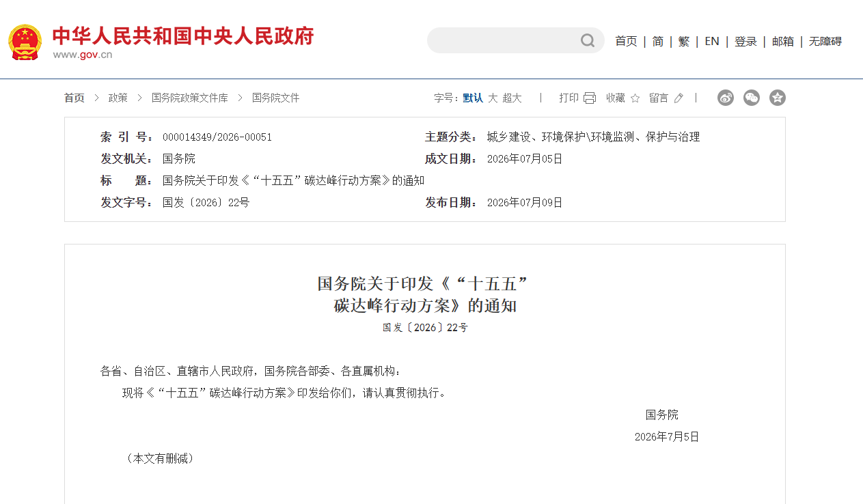The height and width of the screenshot is (504, 863).
Task: Click the 打印 print text
Action: point(569,98)
